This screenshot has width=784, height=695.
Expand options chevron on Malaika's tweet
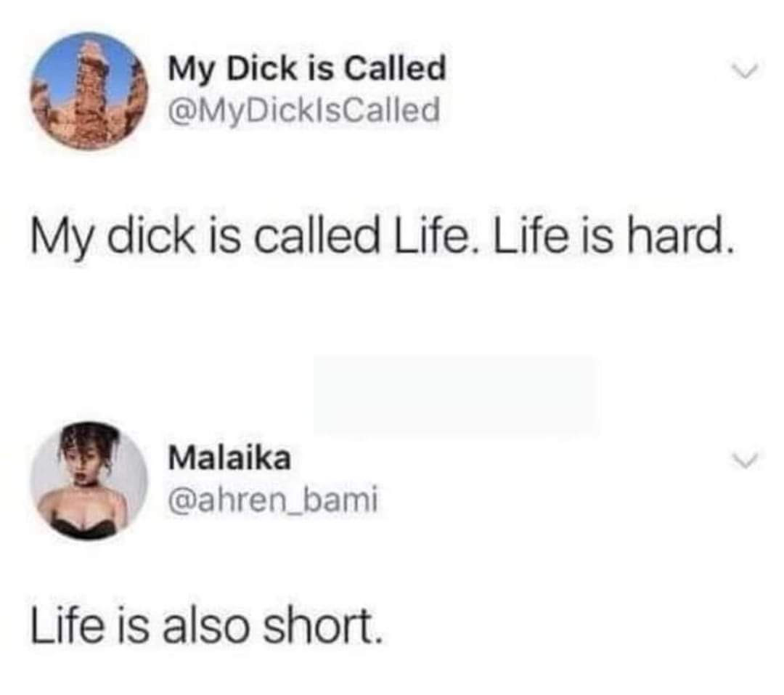click(746, 460)
